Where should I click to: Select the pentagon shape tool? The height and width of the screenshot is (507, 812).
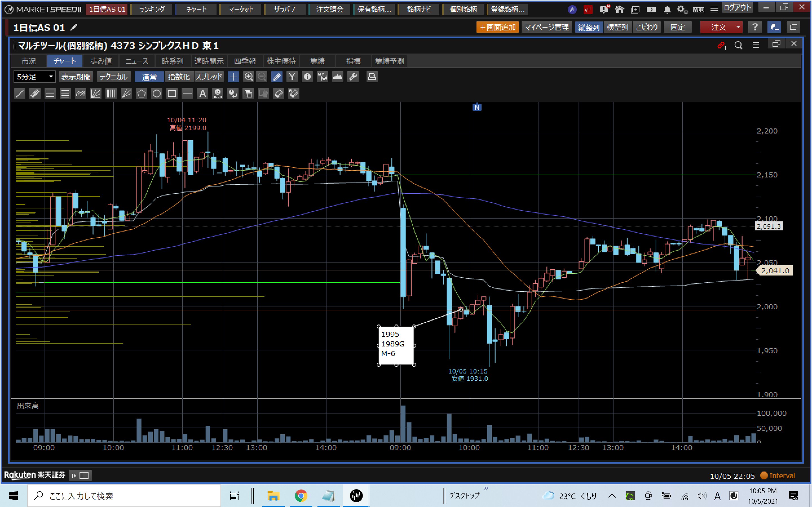coord(142,94)
